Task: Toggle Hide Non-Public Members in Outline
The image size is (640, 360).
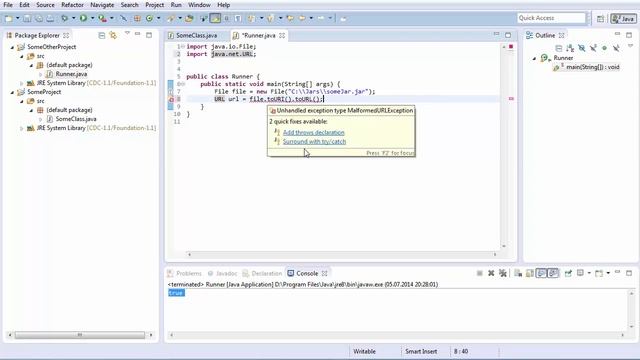Action: click(x=604, y=48)
